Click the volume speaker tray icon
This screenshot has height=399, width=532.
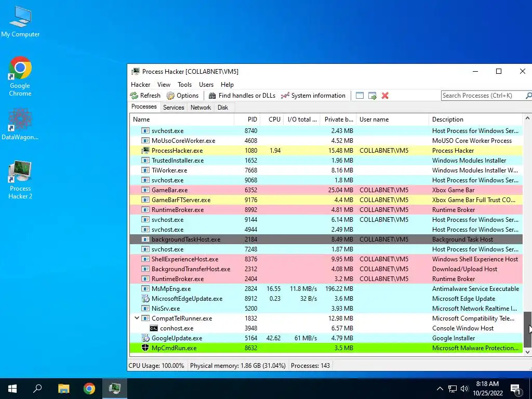point(464,389)
